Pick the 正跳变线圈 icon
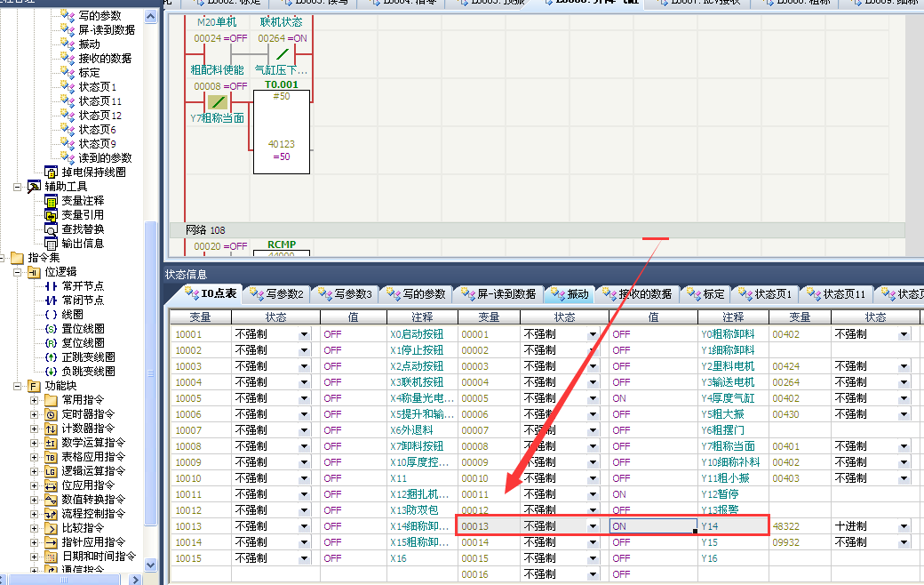The image size is (924, 585). pyautogui.click(x=52, y=357)
